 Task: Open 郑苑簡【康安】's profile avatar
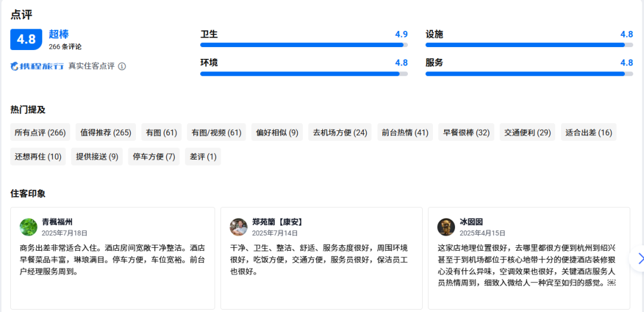(x=239, y=227)
